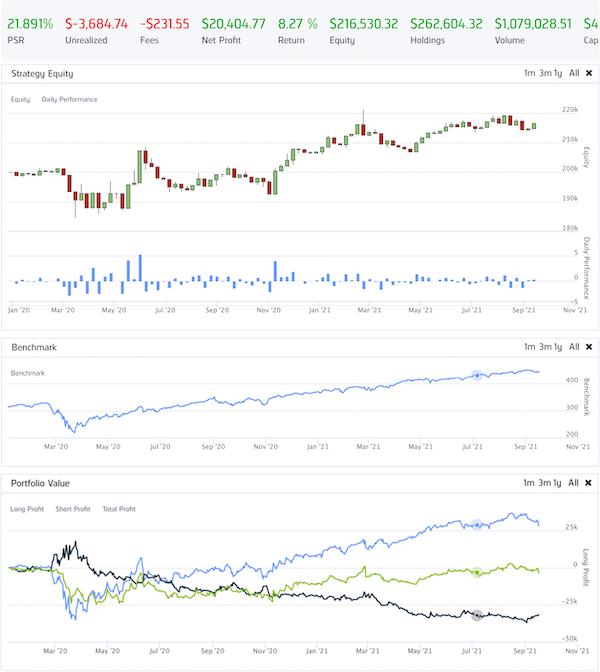This screenshot has height=672, width=600.
Task: Close the Benchmark chart panel
Action: pos(589,347)
